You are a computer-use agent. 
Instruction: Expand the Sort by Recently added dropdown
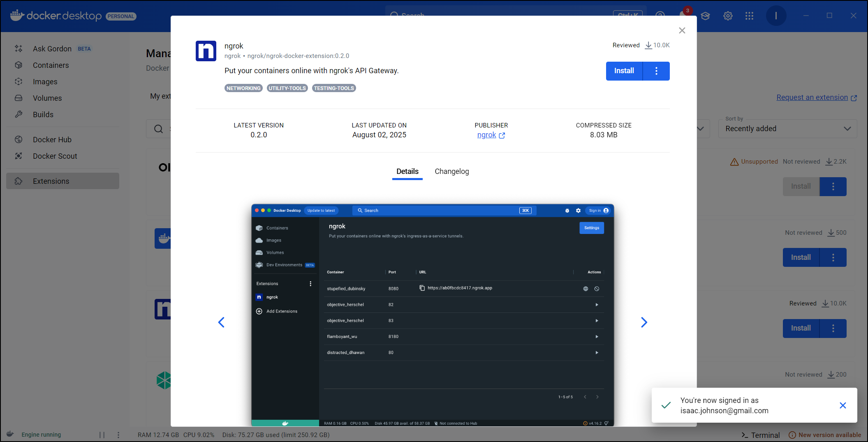(x=787, y=129)
